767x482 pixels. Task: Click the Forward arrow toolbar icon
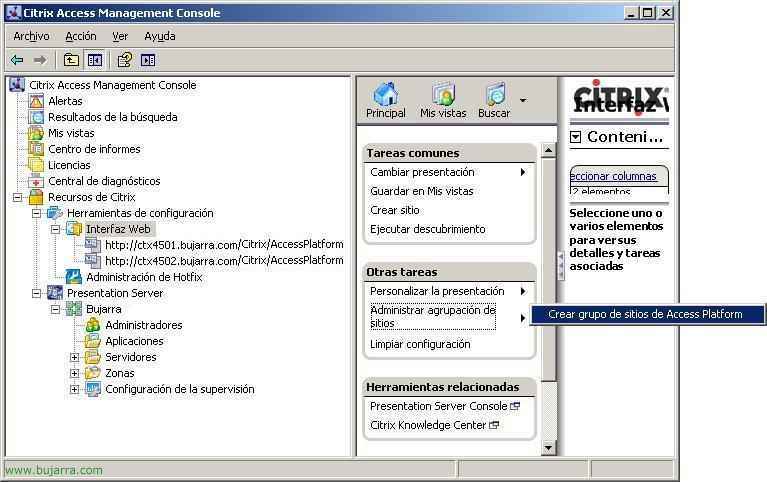[40, 60]
